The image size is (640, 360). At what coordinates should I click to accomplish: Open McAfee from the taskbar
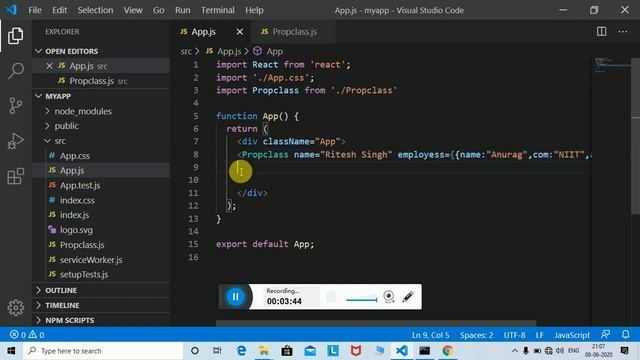[356, 351]
